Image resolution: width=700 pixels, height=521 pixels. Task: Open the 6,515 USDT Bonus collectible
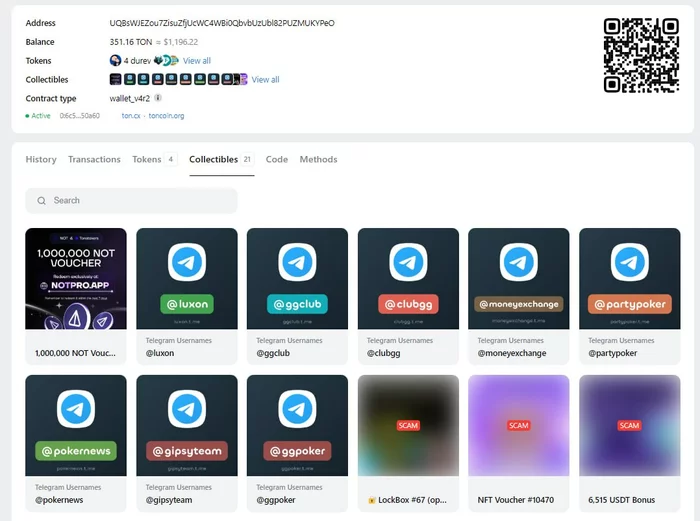click(630, 443)
